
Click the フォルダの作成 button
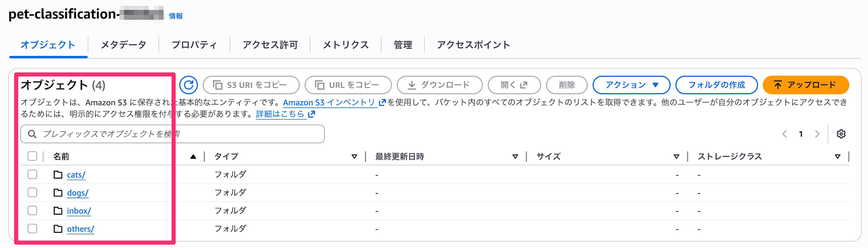pos(716,85)
